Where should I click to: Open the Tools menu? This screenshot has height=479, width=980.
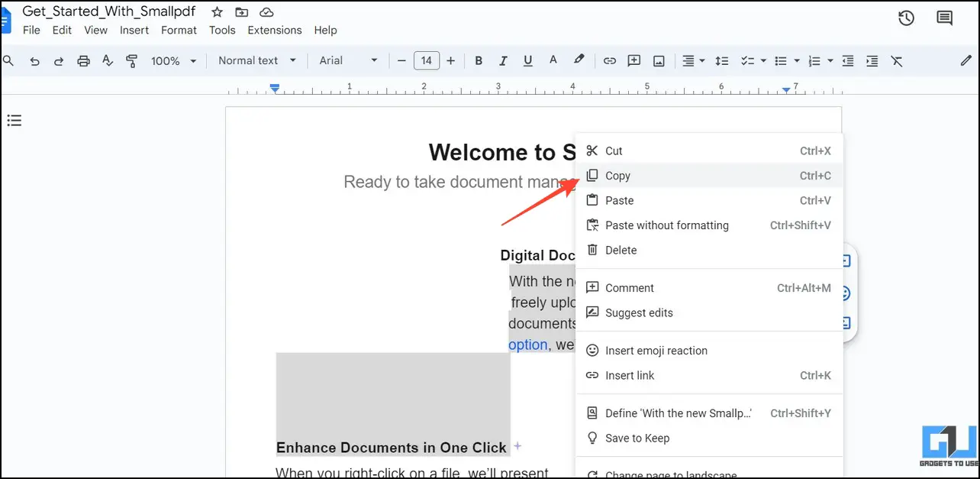point(222,31)
